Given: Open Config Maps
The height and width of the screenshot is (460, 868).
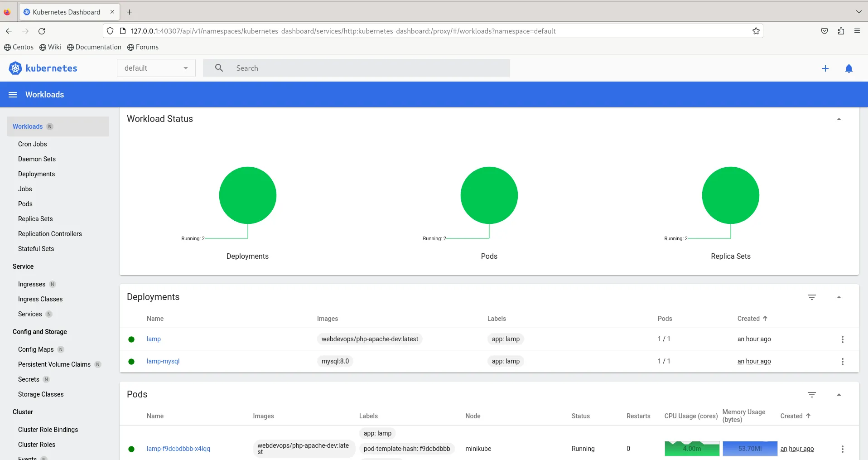Looking at the screenshot, I should click(36, 349).
